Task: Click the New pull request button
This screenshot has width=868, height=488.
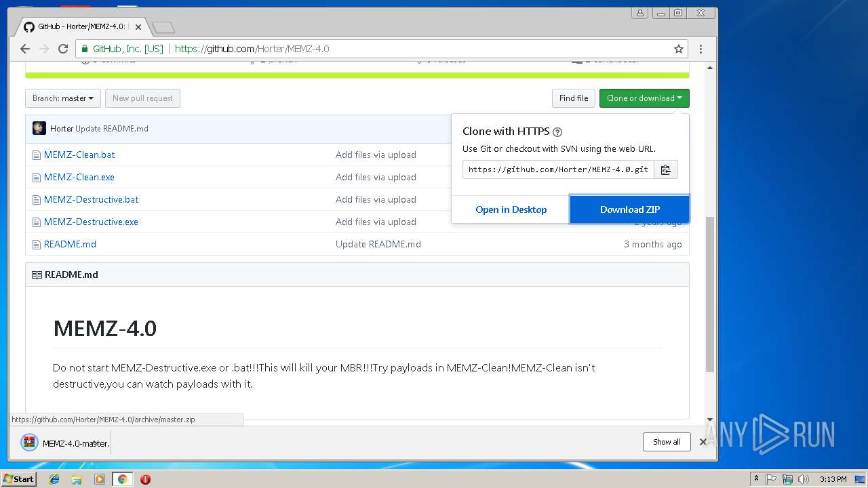Action: pos(142,98)
